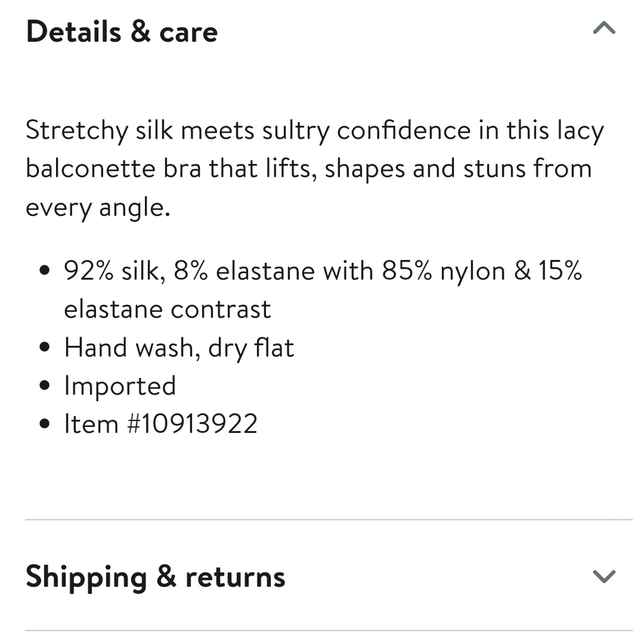Viewport: 644px width, 644px height.
Task: Click the elastane contrast text line
Action: pyautogui.click(x=167, y=309)
